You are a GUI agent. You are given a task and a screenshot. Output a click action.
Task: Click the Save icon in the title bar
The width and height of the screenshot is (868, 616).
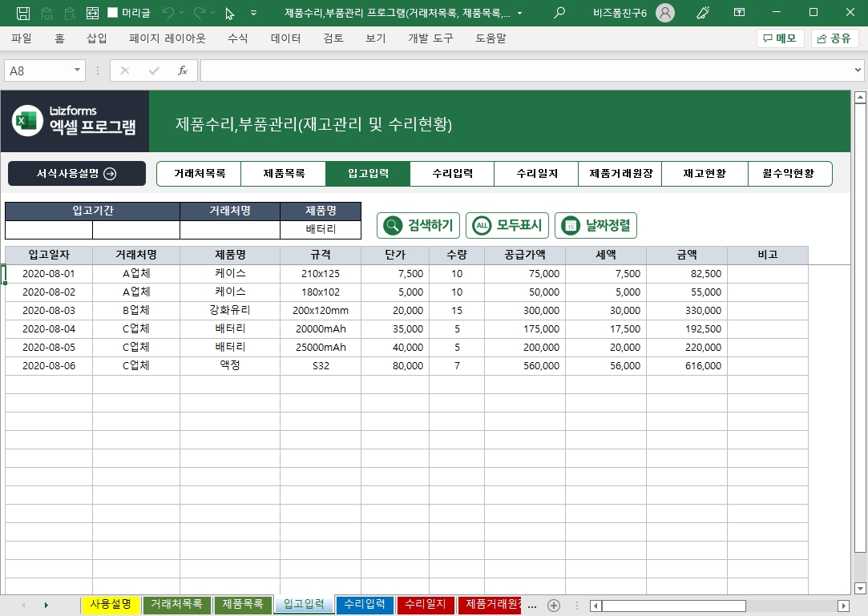tap(23, 13)
